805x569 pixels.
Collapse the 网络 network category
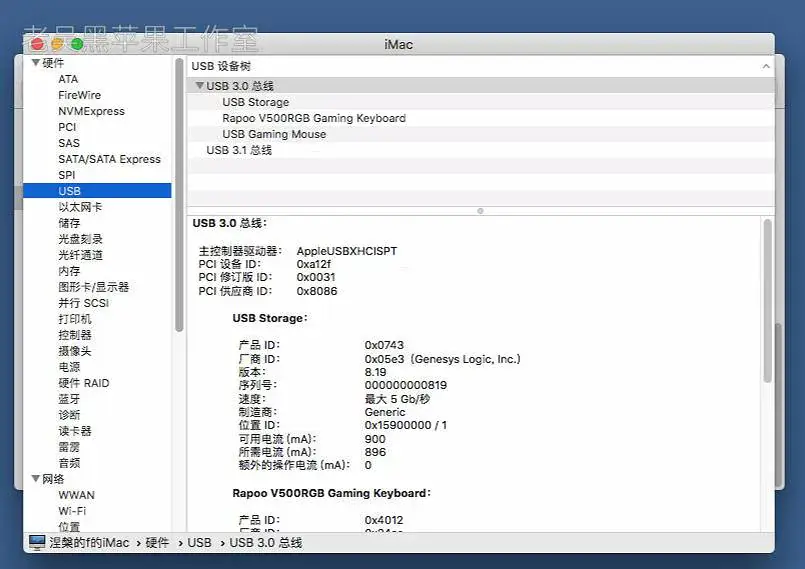coord(35,479)
